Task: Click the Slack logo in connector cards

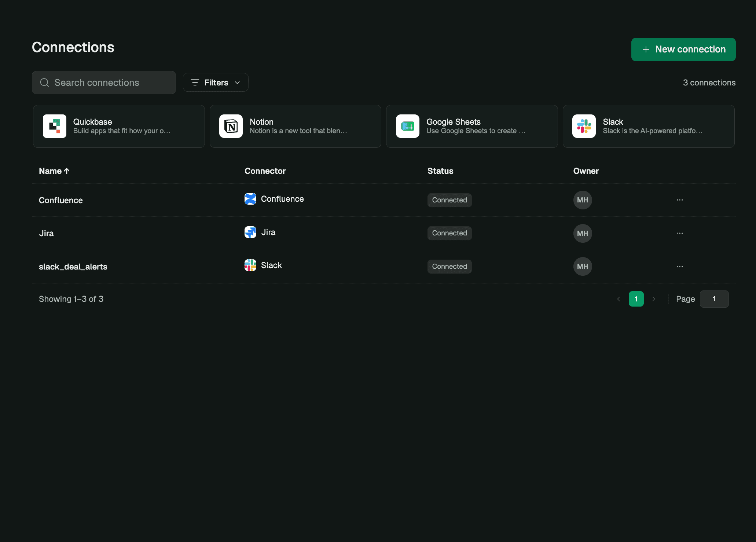Action: pyautogui.click(x=584, y=126)
